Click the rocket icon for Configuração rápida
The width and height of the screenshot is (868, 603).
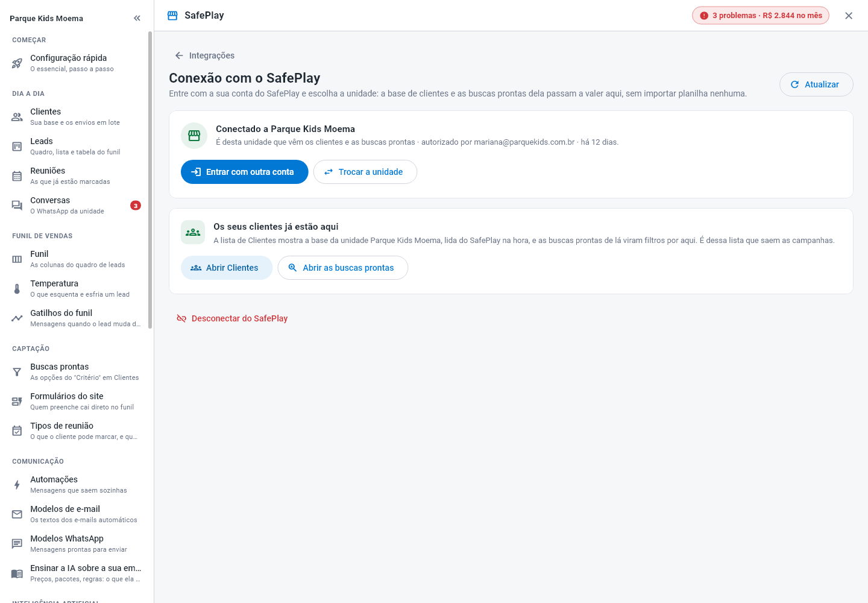coord(17,63)
